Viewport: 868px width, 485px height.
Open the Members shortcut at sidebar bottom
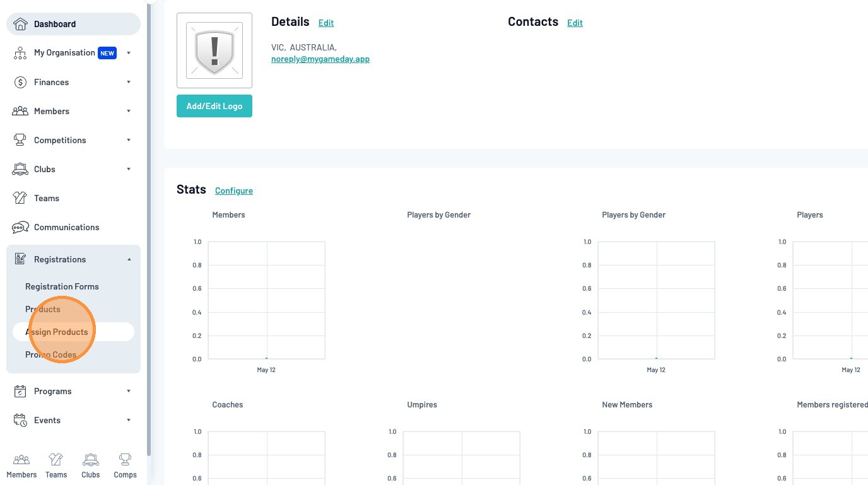pyautogui.click(x=21, y=465)
